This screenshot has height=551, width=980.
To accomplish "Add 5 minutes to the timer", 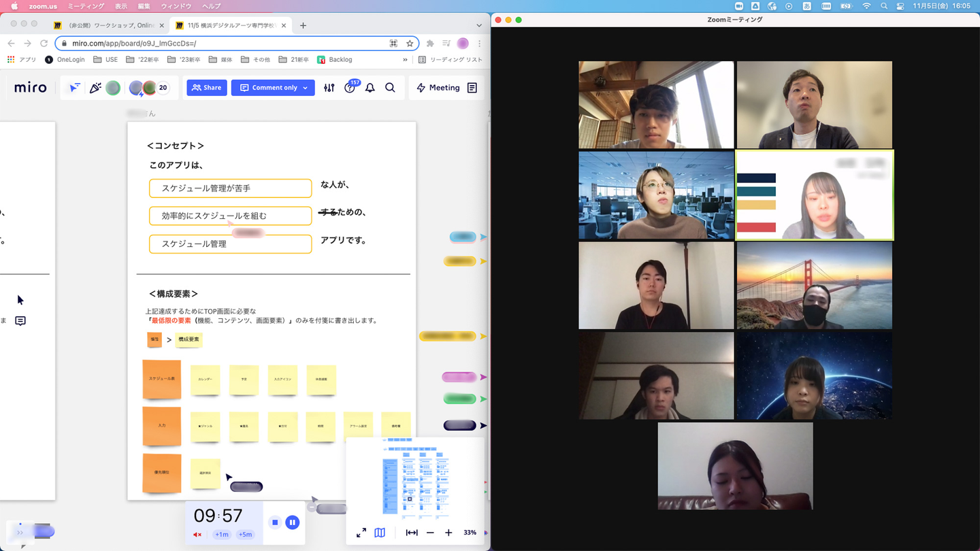I will [245, 535].
